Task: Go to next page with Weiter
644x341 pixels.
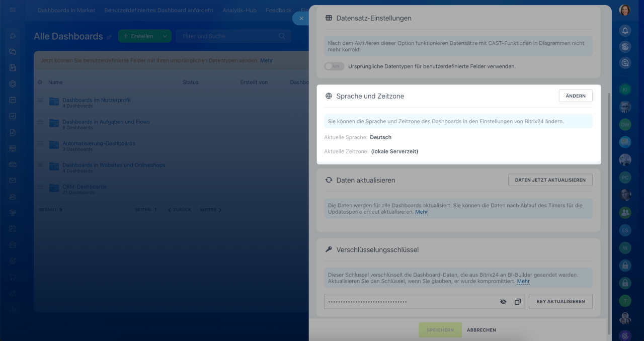Action: (x=211, y=210)
